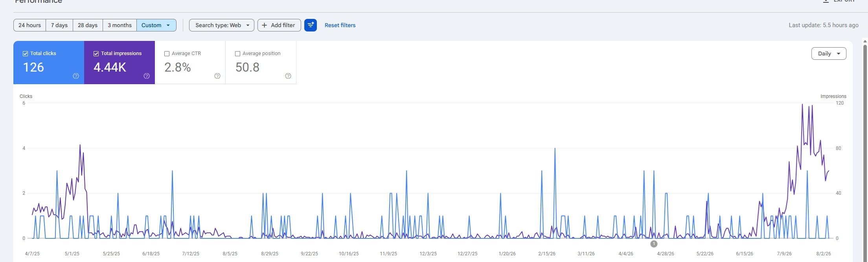Click the export download icon at top right
This screenshot has height=262, width=868.
pos(826,1)
